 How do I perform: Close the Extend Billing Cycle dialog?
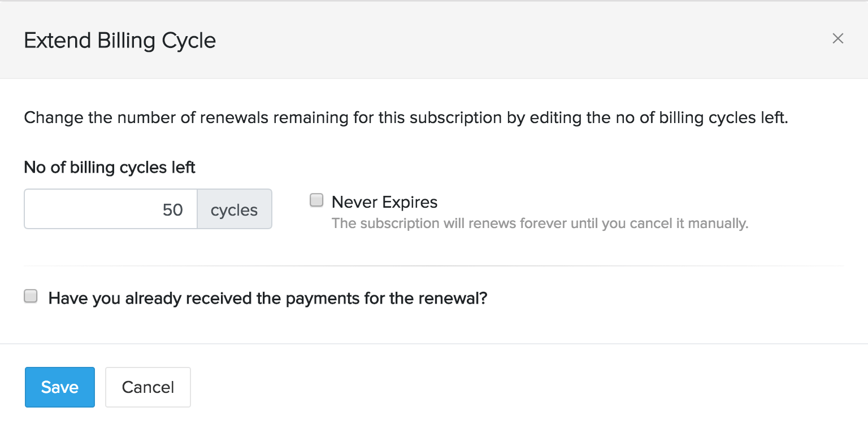pyautogui.click(x=837, y=38)
